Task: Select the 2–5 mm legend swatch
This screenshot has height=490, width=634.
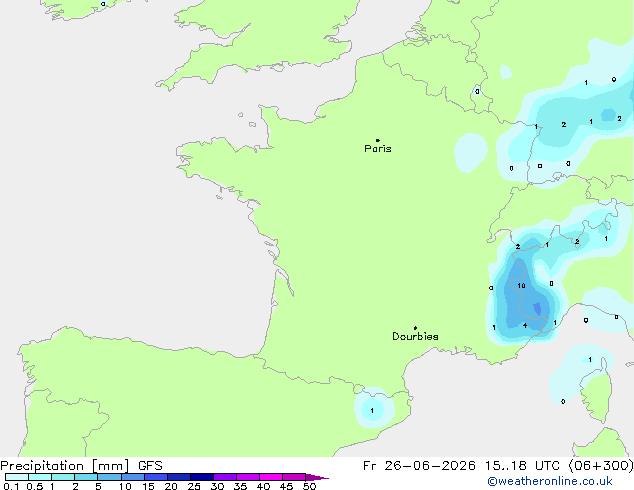Action: [x=87, y=477]
